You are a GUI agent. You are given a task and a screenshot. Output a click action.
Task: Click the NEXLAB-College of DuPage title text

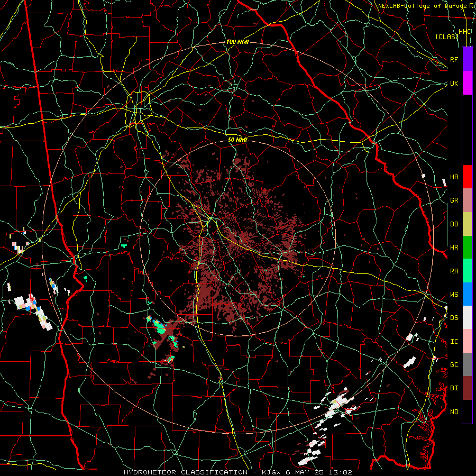422,6
